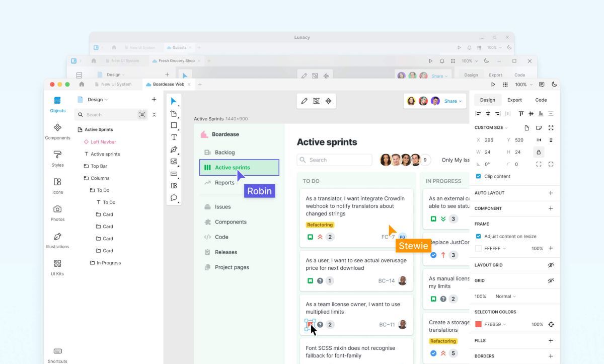604x364 pixels.
Task: Select the Boardease Web document tab
Action: pos(168,85)
